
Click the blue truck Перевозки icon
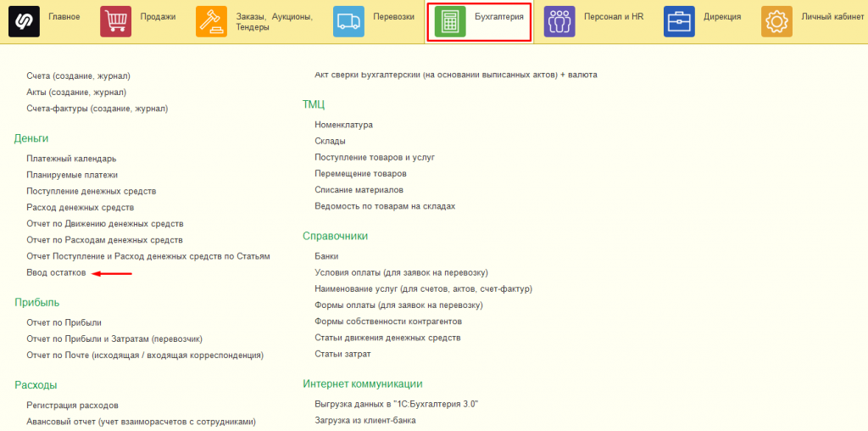point(348,21)
